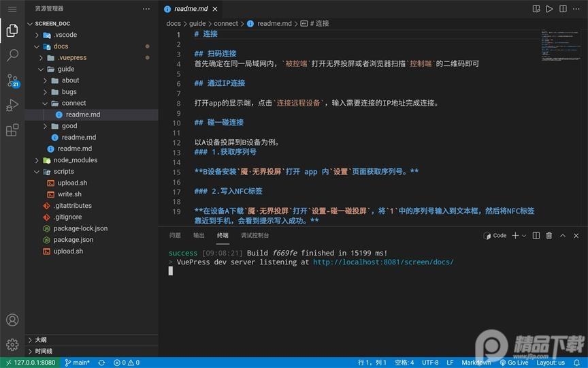This screenshot has width=588, height=368.
Task: Click the main* git branch in status bar
Action: (77, 363)
